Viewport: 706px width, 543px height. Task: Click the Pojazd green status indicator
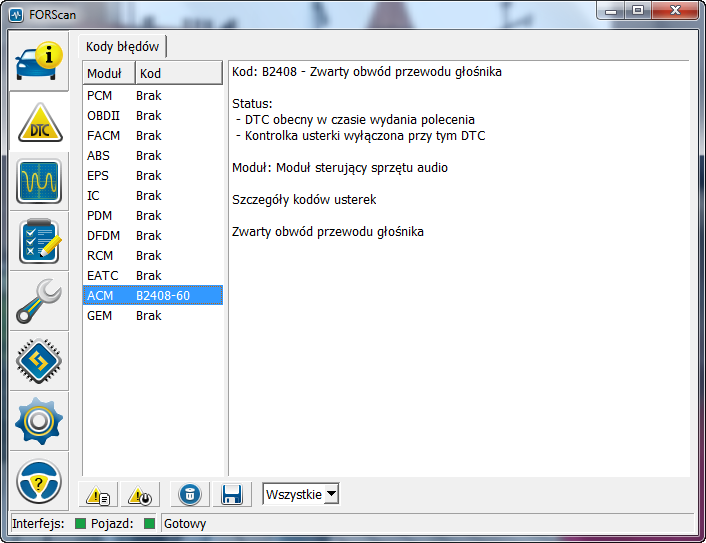click(149, 524)
